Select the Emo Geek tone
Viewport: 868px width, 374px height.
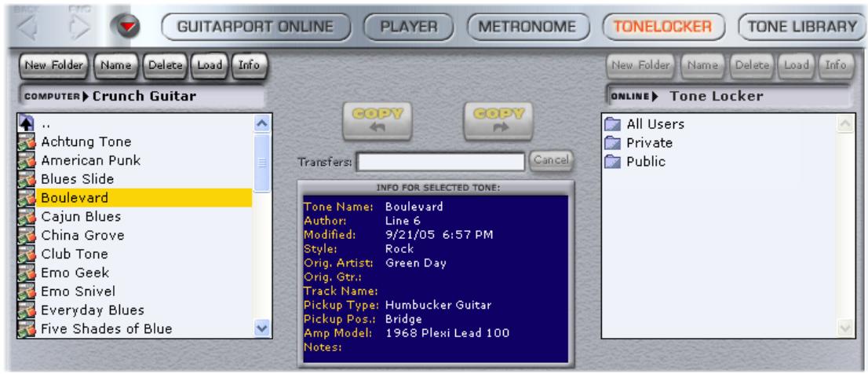pyautogui.click(x=75, y=273)
